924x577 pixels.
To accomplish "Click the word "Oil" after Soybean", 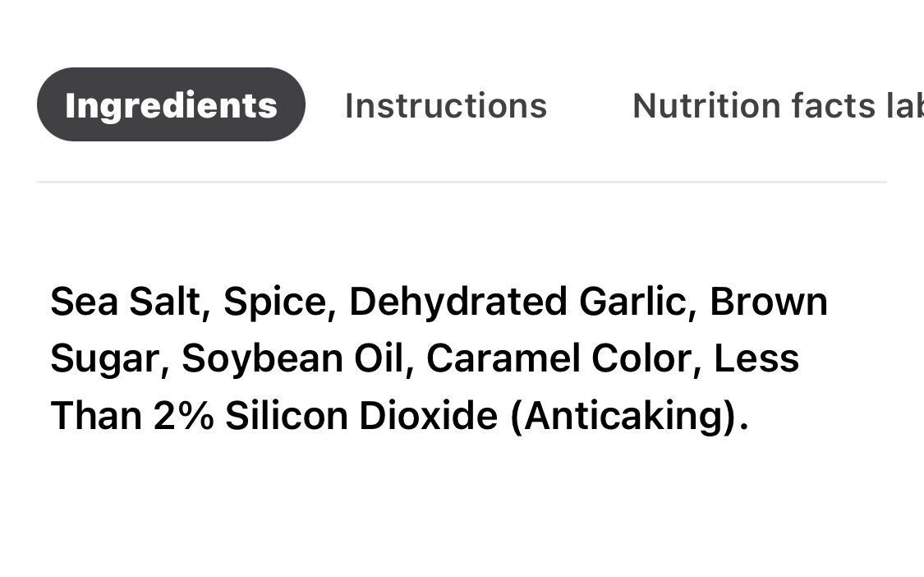I will pos(379,358).
